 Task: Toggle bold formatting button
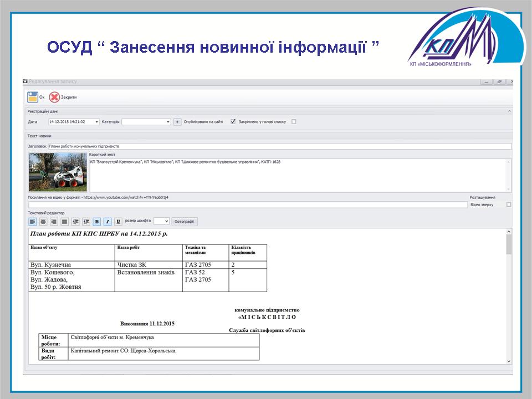97,222
